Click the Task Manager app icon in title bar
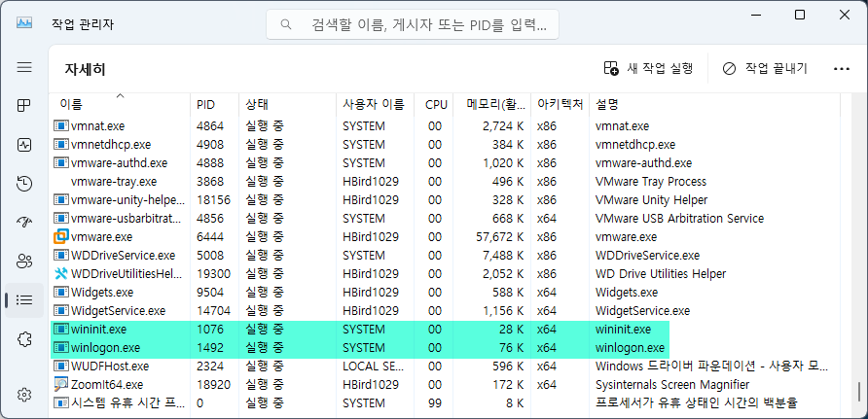 click(x=24, y=23)
